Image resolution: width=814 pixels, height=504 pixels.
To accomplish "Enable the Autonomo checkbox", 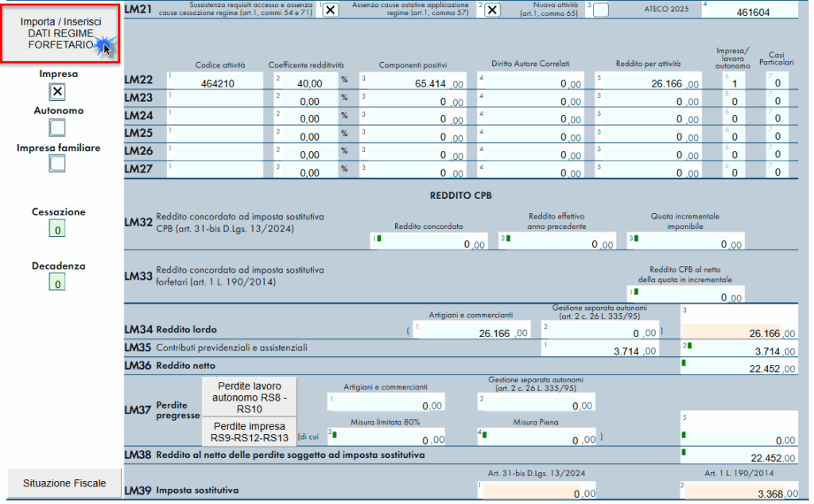I will coord(57,127).
